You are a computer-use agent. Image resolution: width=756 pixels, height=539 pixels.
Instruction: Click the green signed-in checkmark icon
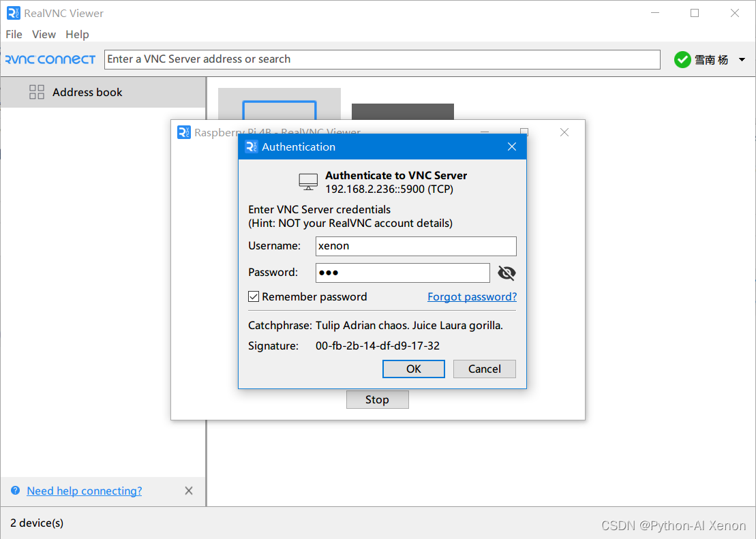click(682, 60)
